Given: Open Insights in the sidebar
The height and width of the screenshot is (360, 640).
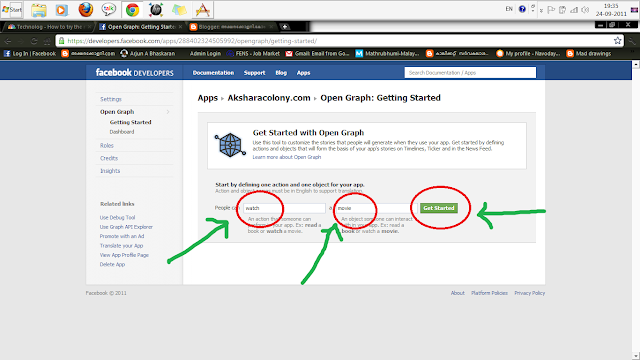Looking at the screenshot, I should (110, 171).
